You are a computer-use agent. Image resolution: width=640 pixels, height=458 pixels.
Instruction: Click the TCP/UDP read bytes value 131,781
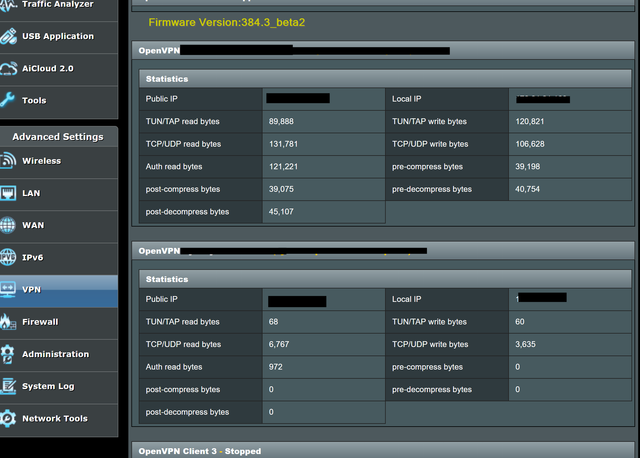pyautogui.click(x=283, y=144)
